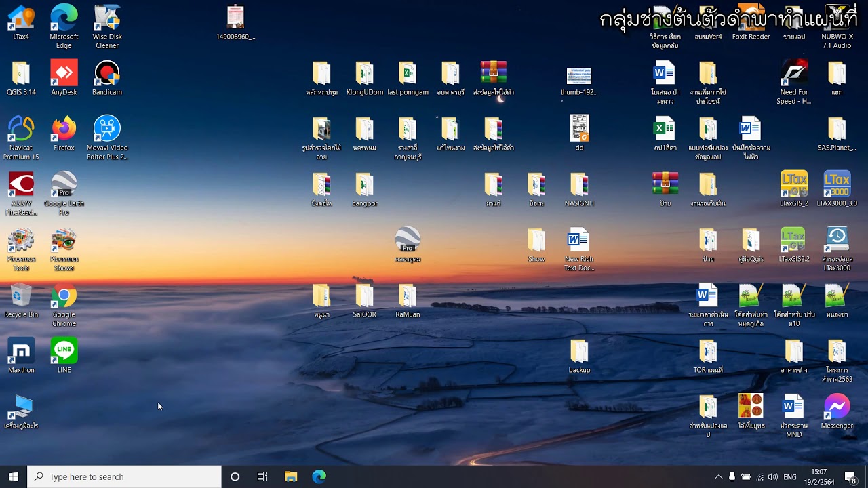Open Cortana from the taskbar
The width and height of the screenshot is (868, 488).
click(235, 476)
